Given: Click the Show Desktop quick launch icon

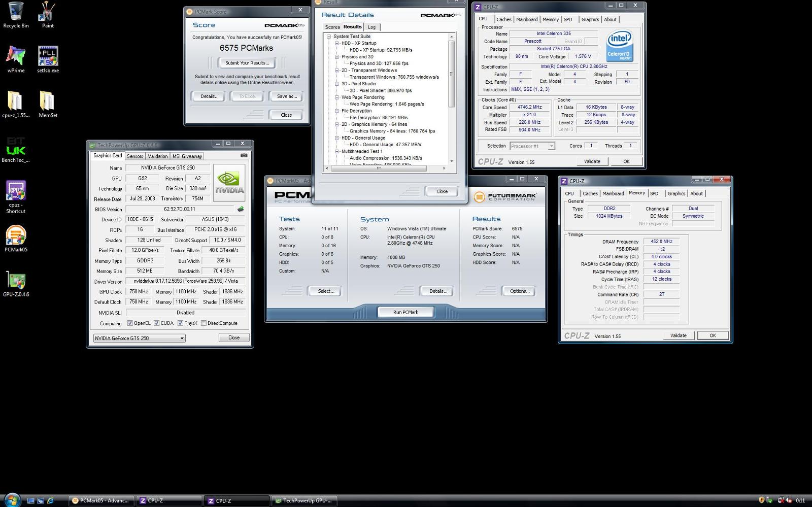Looking at the screenshot, I should [x=30, y=500].
